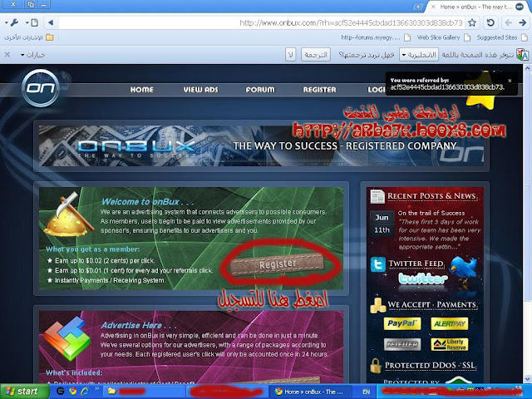Click the translate button in translation bar
The image size is (532, 399).
[316, 55]
